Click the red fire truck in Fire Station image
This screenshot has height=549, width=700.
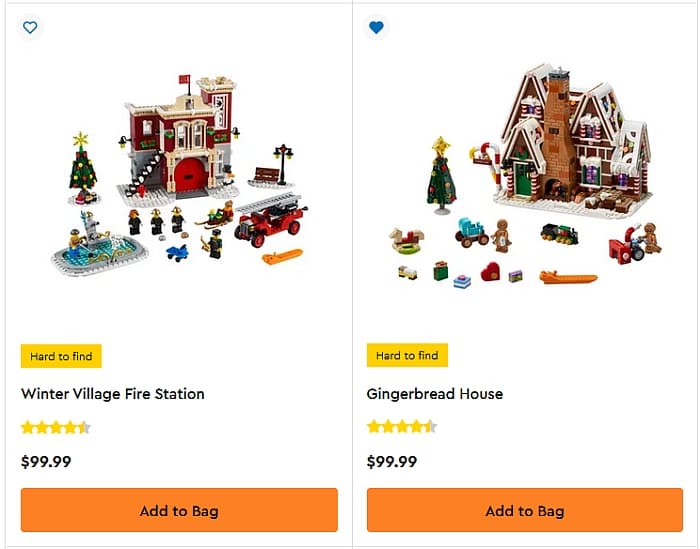271,220
